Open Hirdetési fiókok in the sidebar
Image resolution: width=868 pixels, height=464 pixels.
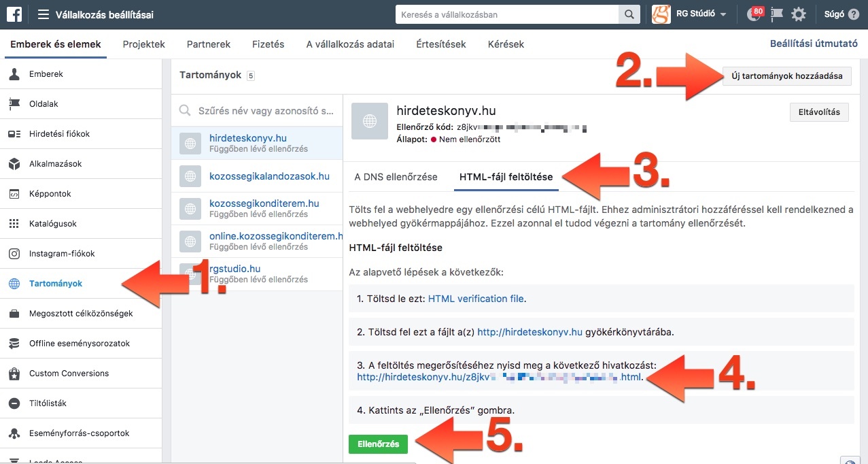pos(81,134)
